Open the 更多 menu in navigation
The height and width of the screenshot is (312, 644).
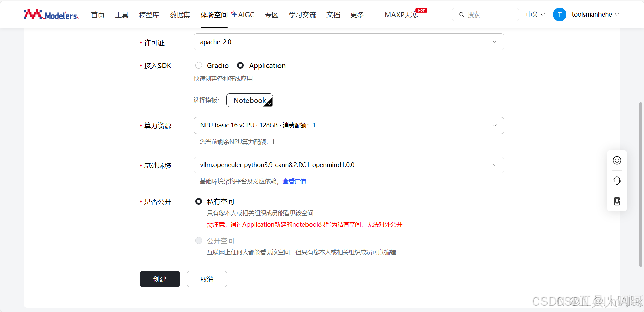357,15
